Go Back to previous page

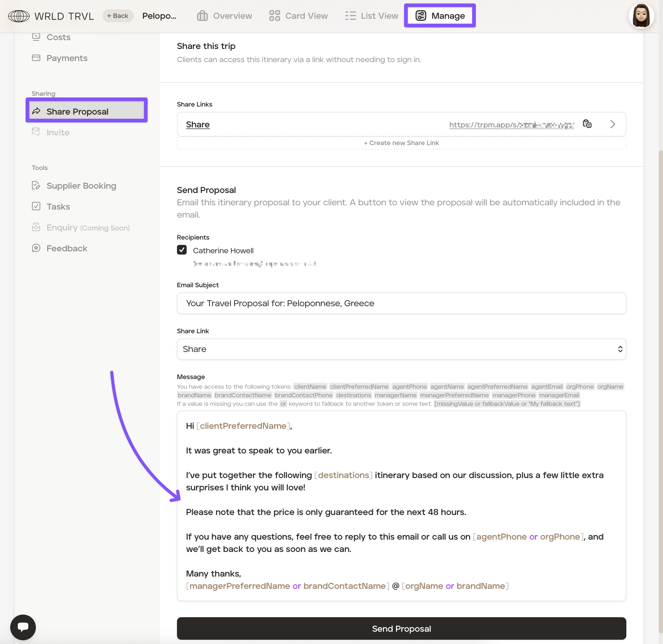point(118,16)
